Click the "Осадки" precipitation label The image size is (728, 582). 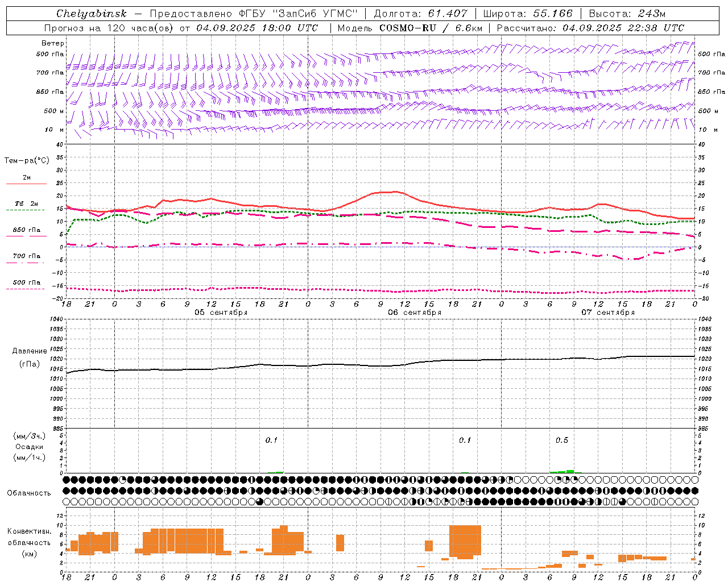(30, 447)
